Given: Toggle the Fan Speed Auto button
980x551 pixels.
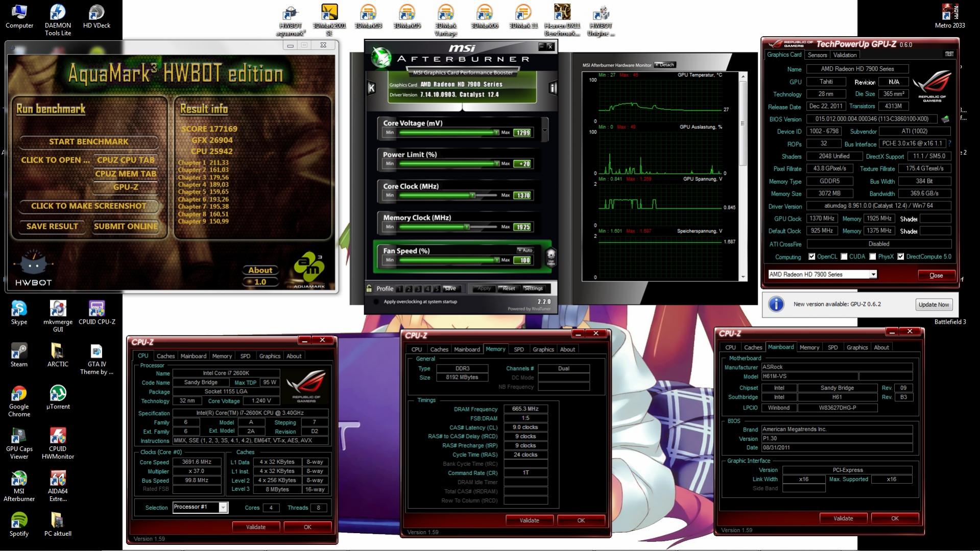Looking at the screenshot, I should (525, 250).
